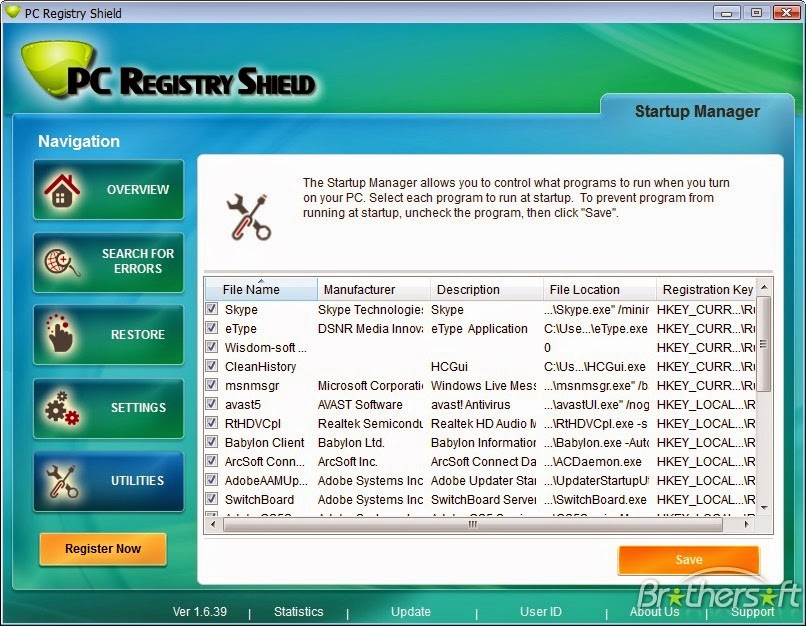
Task: Click the vertical scrollbar down arrow
Action: 764,508
